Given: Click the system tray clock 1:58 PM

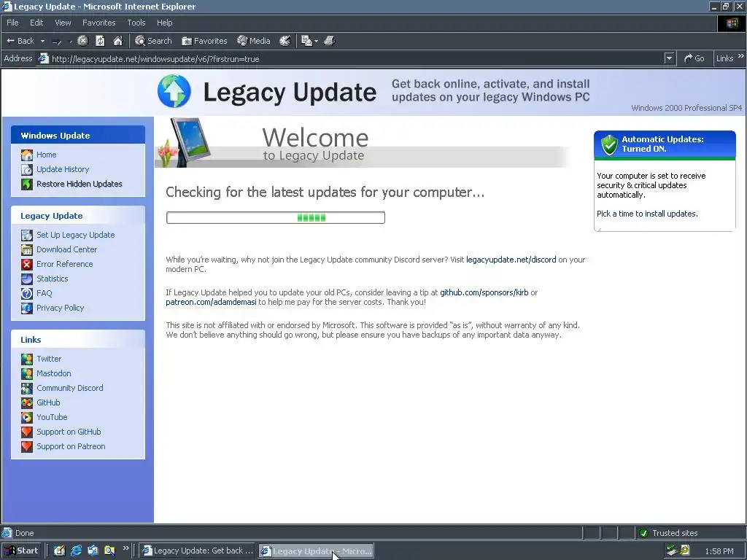Looking at the screenshot, I should [719, 551].
